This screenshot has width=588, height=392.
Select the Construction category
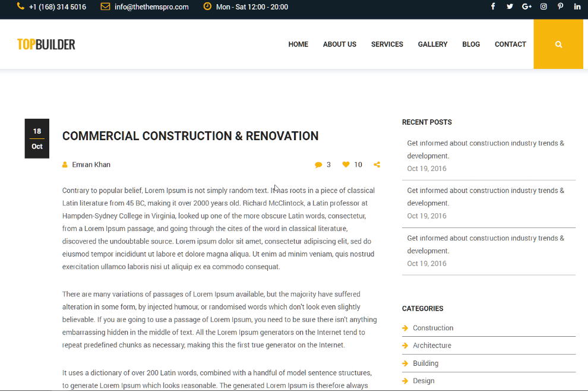coord(433,328)
